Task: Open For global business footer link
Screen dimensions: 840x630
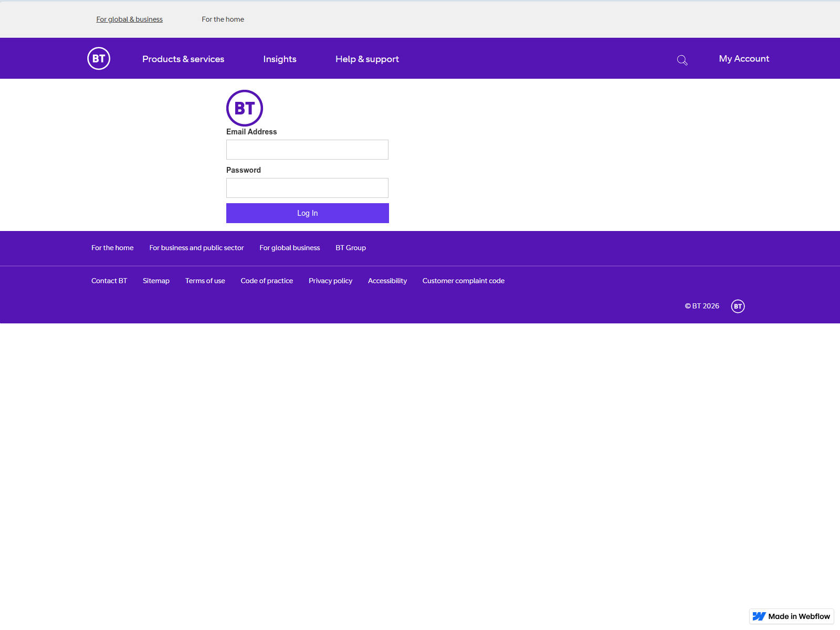Action: (x=289, y=248)
